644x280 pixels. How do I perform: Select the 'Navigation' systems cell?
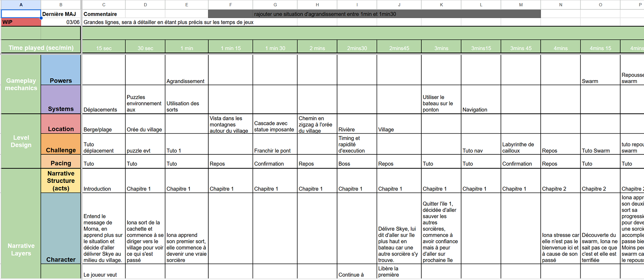[x=481, y=99]
